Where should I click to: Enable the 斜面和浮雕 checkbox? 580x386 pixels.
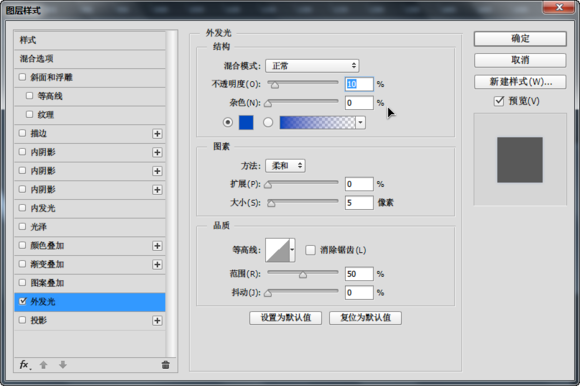point(22,77)
